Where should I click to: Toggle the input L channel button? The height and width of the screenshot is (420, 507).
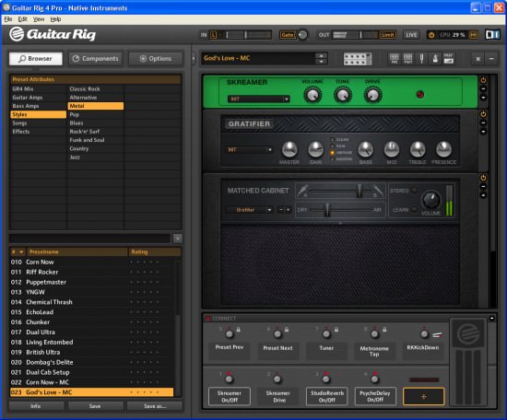214,35
